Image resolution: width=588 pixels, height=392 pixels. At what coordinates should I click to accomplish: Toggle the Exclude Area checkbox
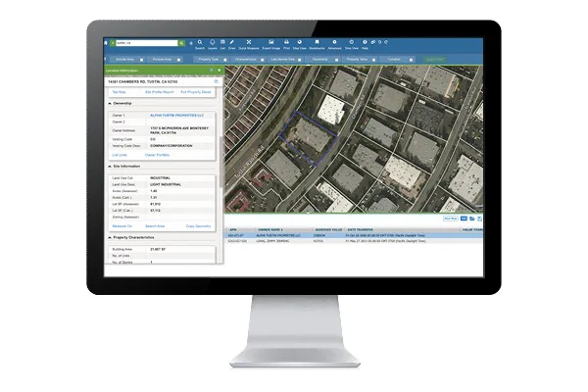(179, 60)
